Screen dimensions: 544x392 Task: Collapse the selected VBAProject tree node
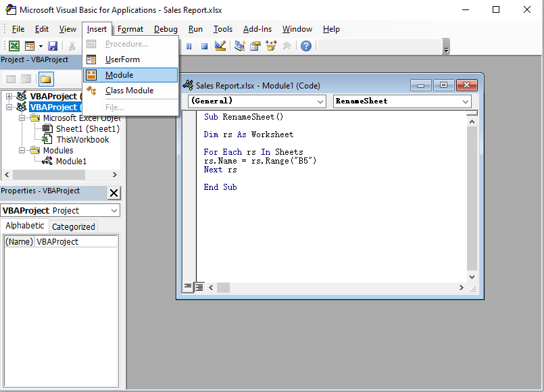click(x=9, y=107)
